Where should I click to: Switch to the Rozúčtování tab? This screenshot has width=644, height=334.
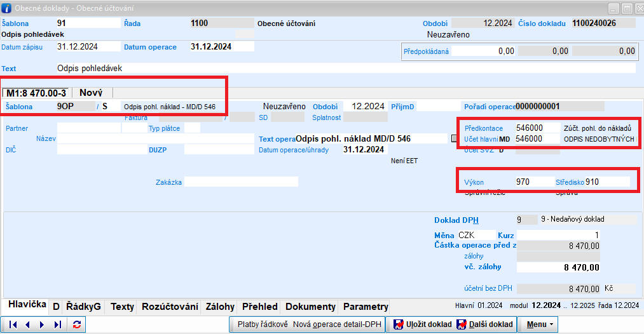click(169, 307)
